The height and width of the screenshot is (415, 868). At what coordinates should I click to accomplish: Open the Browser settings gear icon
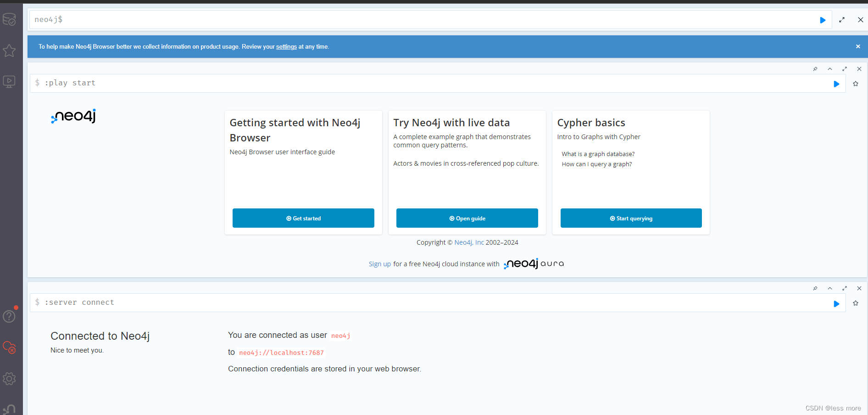point(9,379)
